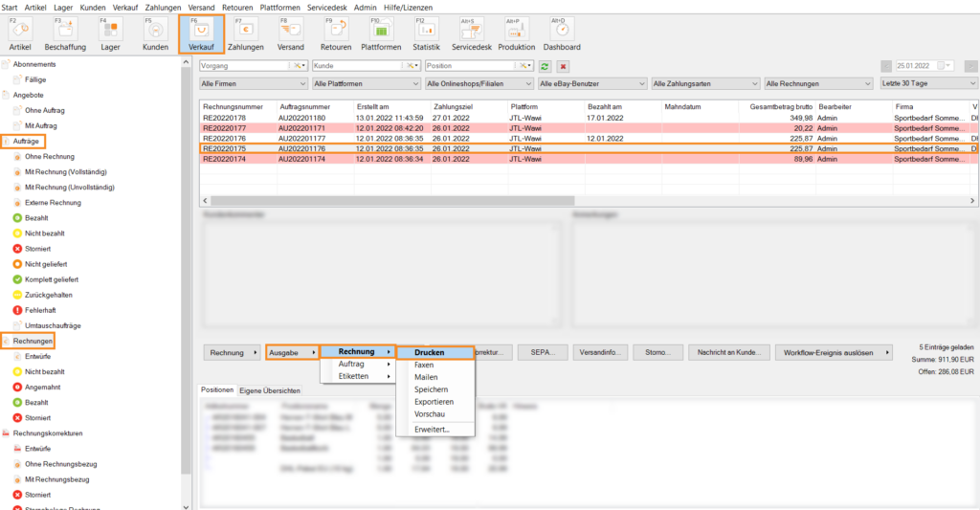Select Nicht bezahlt under Rechnungen
980x510 pixels.
(x=45, y=371)
